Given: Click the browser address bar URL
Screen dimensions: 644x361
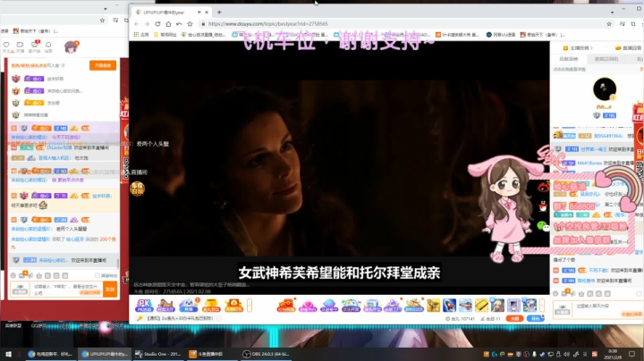Looking at the screenshot, I should point(267,24).
